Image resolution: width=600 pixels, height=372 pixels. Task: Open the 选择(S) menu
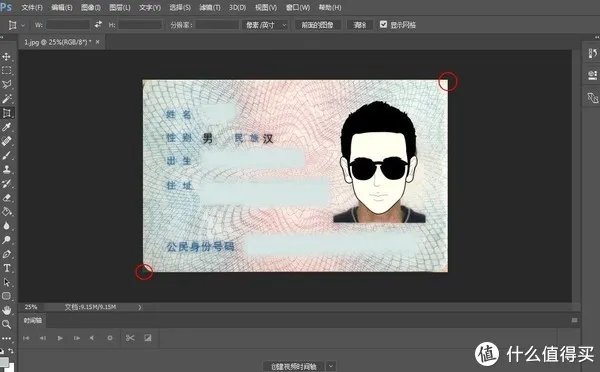pyautogui.click(x=180, y=7)
